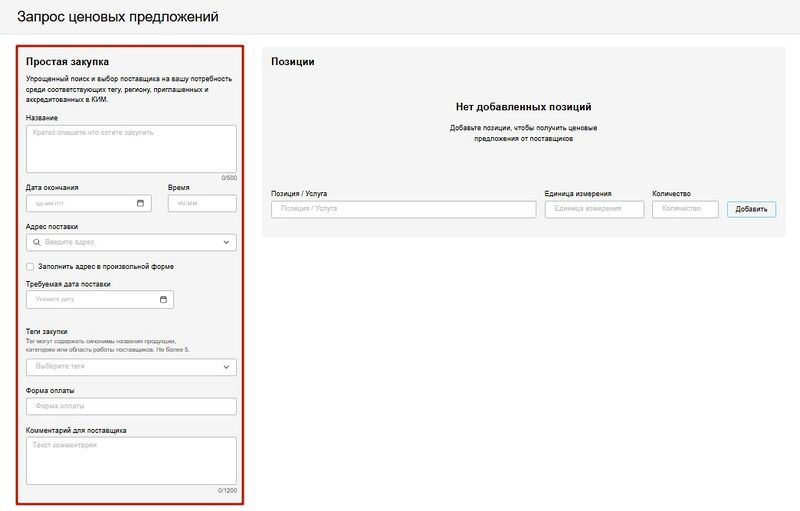Click the 'Простая закупка' section heading

tap(67, 62)
